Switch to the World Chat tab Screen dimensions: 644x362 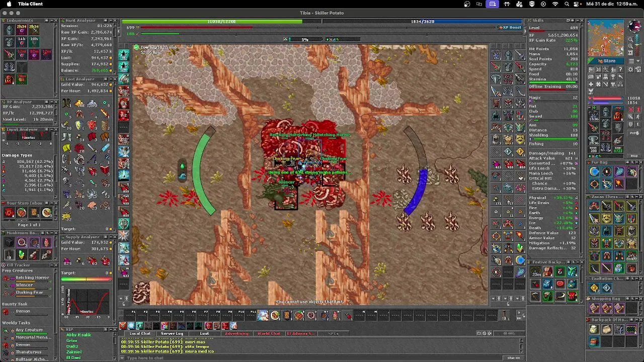[x=269, y=333]
